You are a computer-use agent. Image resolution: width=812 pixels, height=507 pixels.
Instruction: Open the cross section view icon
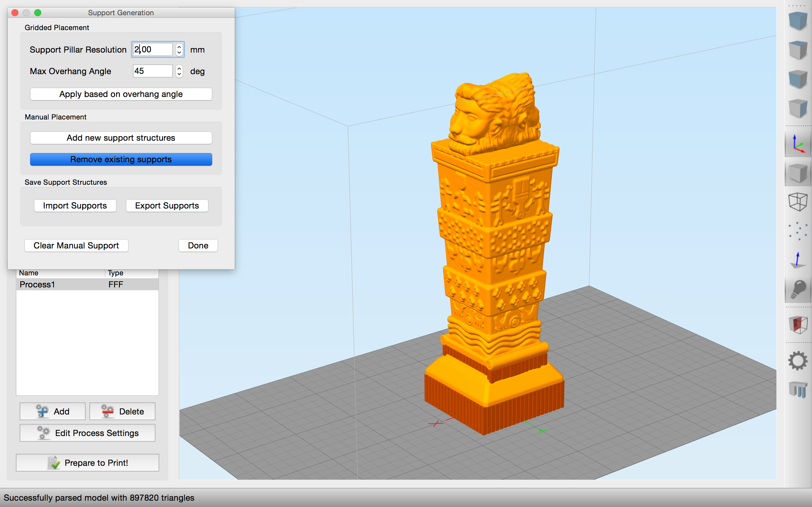tap(798, 324)
